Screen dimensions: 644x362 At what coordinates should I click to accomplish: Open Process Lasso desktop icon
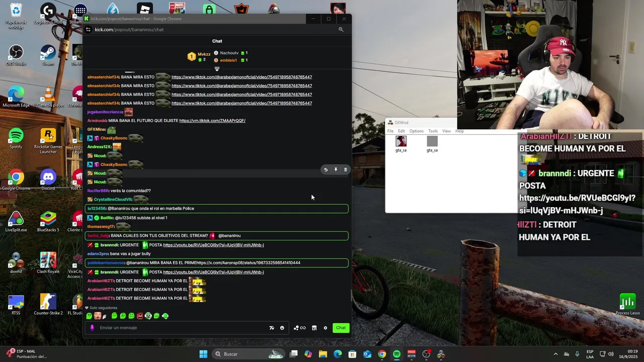click(627, 305)
